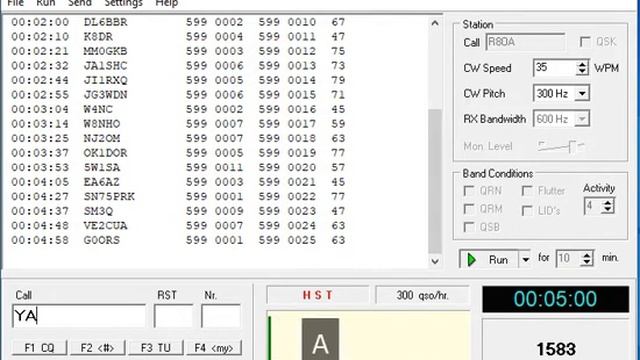Click scroll down arrow in log
640x360 pixels.
435,261
